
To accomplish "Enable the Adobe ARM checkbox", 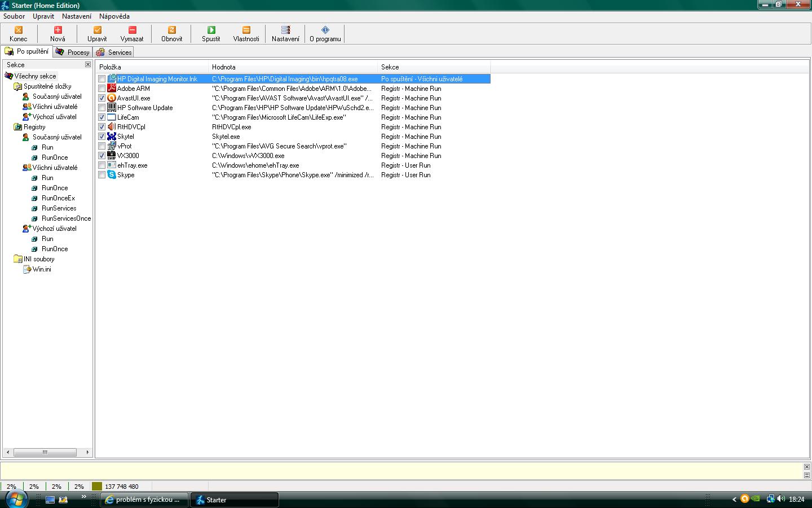I will [x=102, y=89].
